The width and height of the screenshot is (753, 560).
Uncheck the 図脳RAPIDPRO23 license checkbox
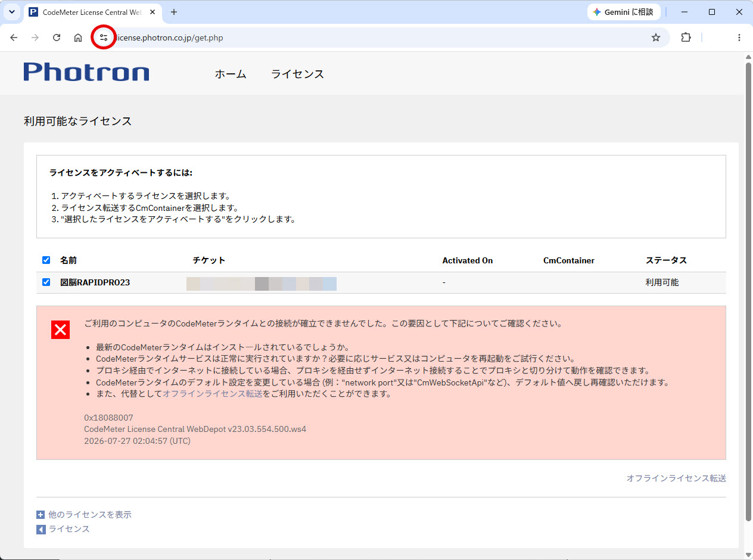pyautogui.click(x=46, y=282)
